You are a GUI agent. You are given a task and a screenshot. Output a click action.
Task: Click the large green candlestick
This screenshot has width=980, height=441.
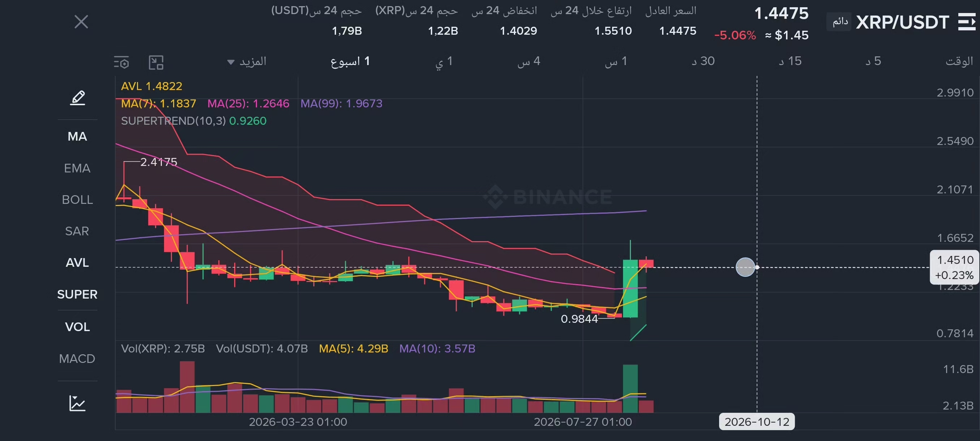(x=630, y=288)
